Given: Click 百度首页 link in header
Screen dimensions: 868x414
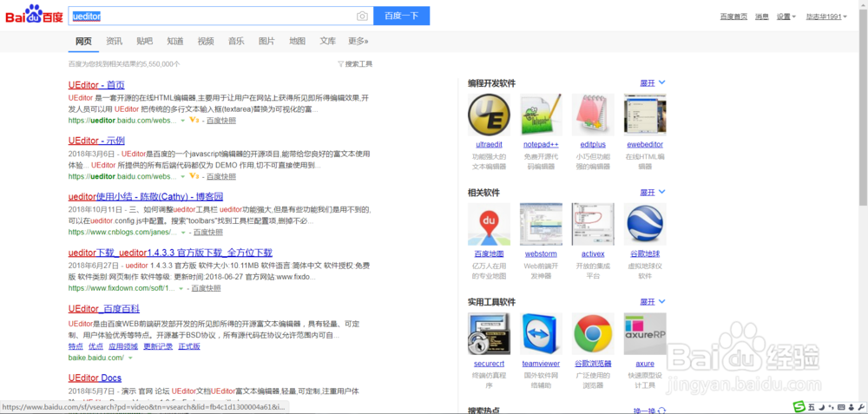Looking at the screenshot, I should click(733, 16).
